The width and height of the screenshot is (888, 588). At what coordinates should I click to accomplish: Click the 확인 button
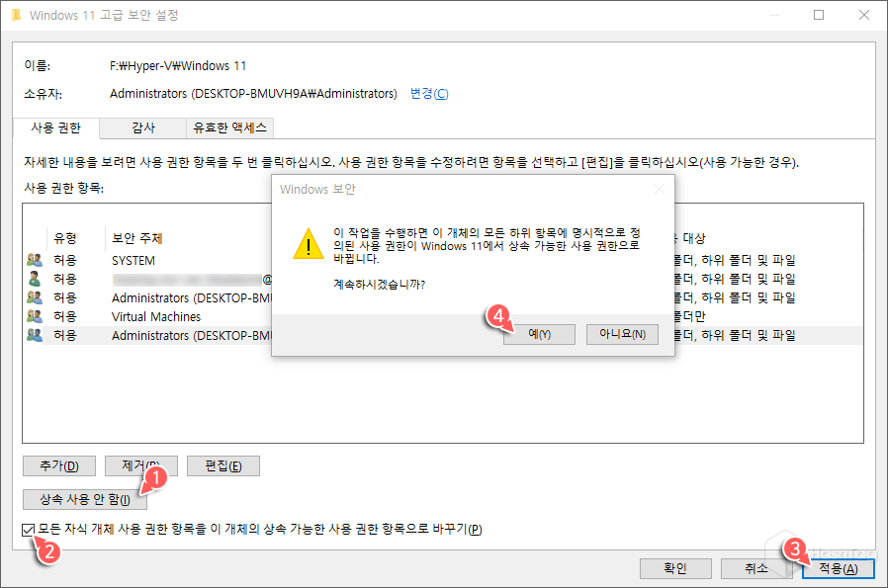[x=675, y=568]
